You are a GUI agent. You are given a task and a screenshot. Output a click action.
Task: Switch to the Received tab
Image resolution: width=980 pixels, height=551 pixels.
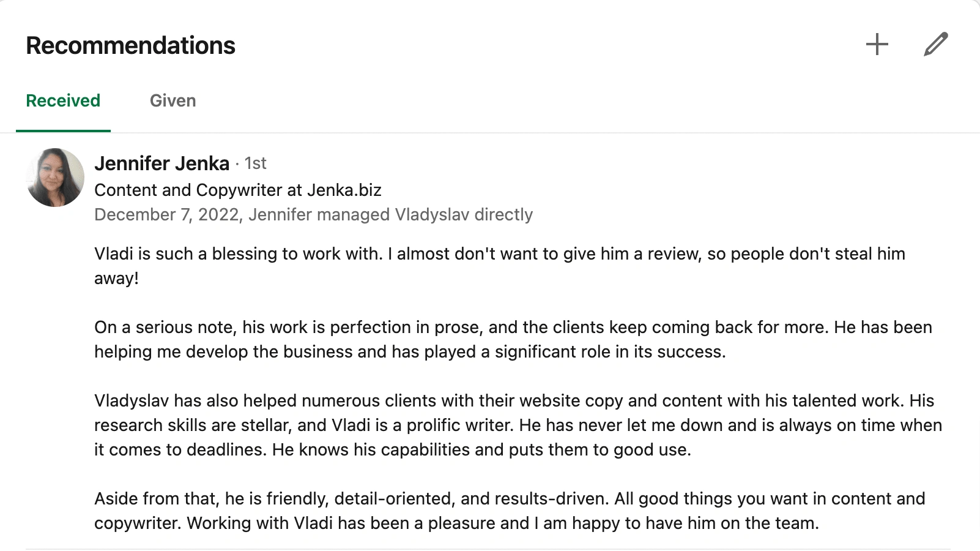pyautogui.click(x=63, y=101)
